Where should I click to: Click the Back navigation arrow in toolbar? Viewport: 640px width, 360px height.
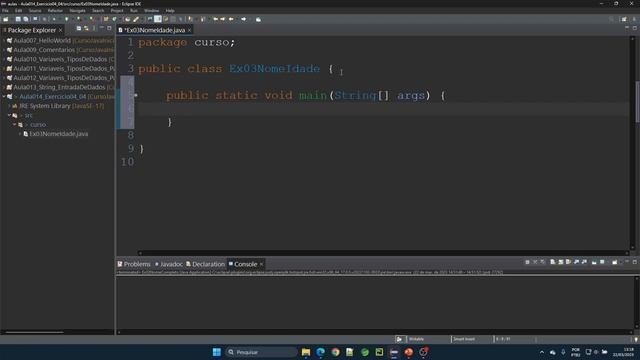point(231,19)
